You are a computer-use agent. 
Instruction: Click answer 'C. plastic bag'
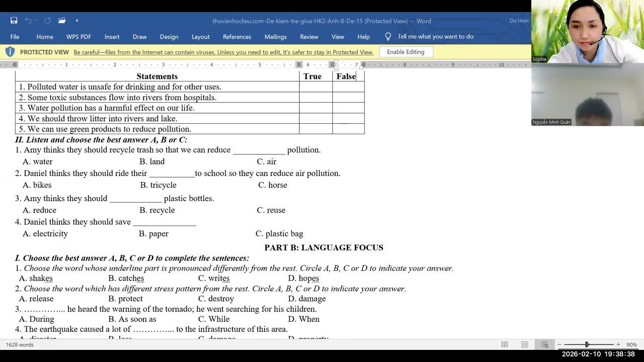[x=279, y=234]
